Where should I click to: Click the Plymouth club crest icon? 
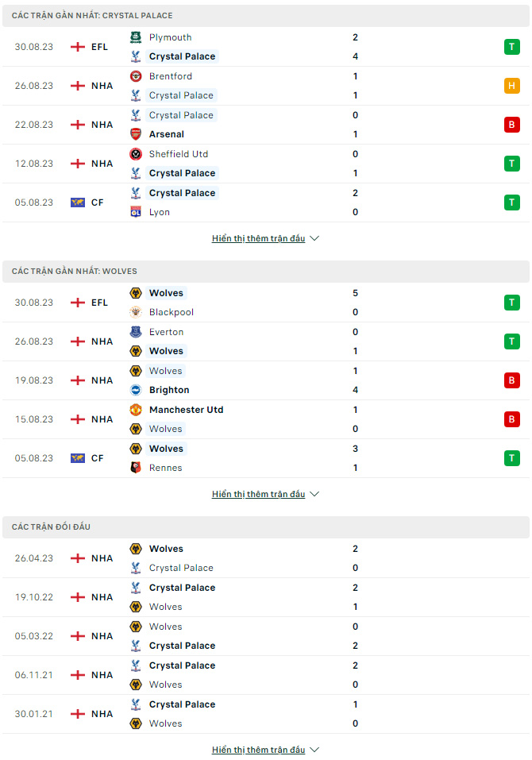(136, 37)
